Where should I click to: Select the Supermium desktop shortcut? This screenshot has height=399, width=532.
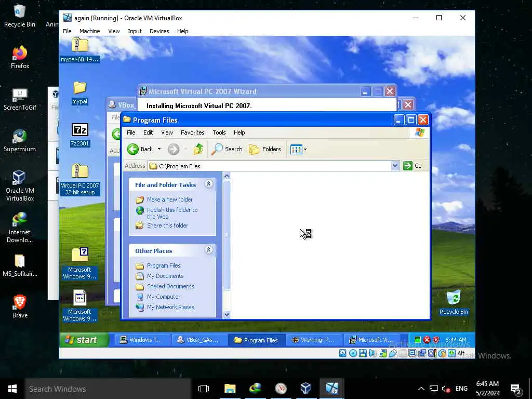20,140
